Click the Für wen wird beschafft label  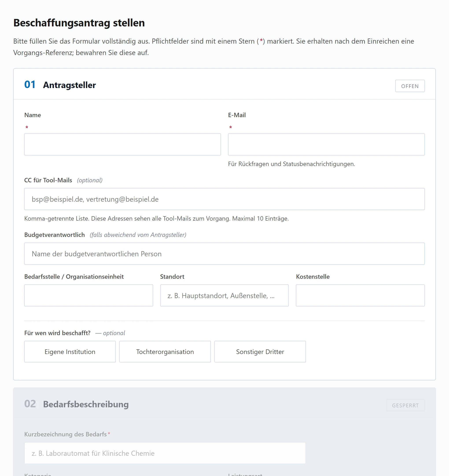57,333
